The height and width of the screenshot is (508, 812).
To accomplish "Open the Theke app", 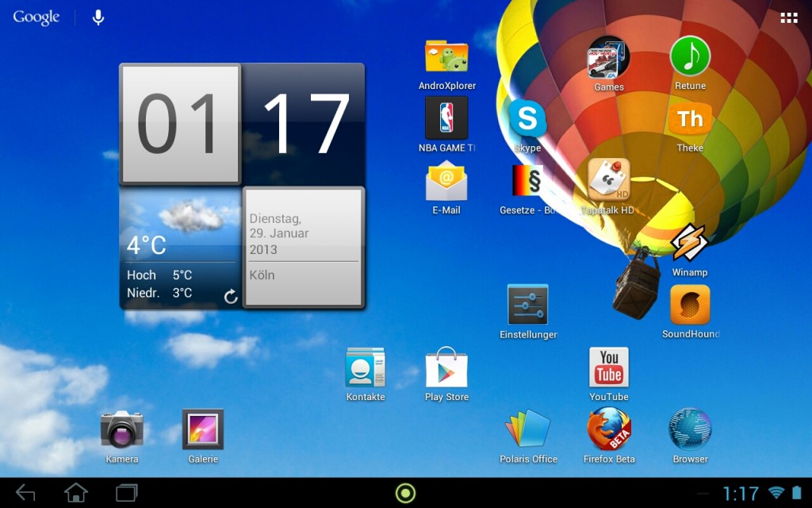I will pyautogui.click(x=690, y=119).
